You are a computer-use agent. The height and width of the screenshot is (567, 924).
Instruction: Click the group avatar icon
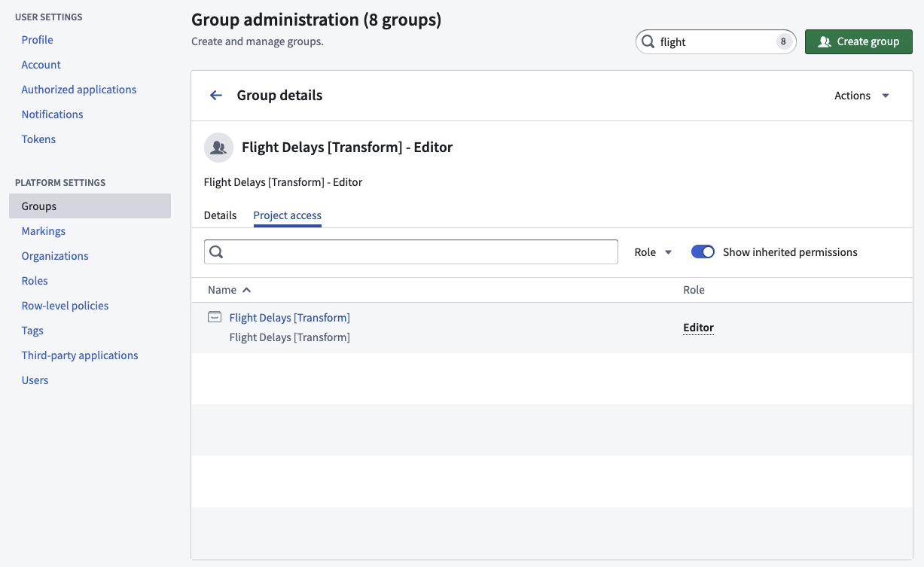[x=218, y=148]
